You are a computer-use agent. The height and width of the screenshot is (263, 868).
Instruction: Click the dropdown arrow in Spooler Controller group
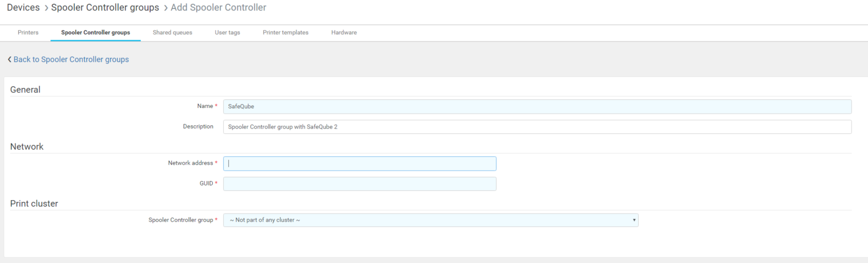(x=633, y=220)
